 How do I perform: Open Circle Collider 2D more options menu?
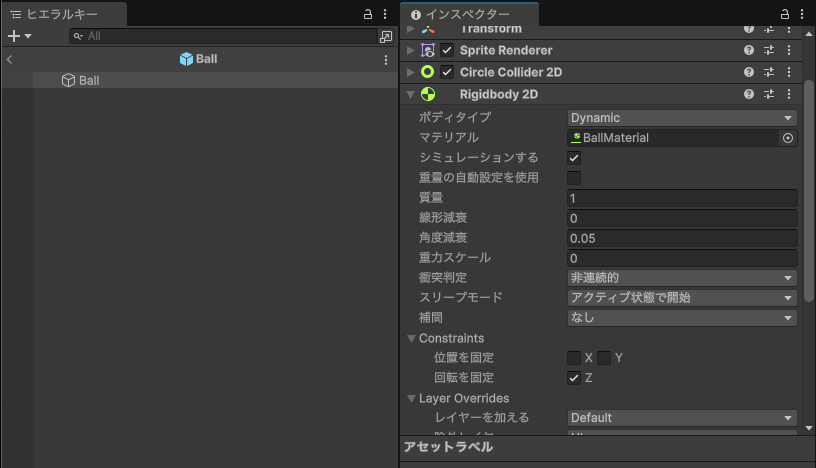click(x=789, y=72)
